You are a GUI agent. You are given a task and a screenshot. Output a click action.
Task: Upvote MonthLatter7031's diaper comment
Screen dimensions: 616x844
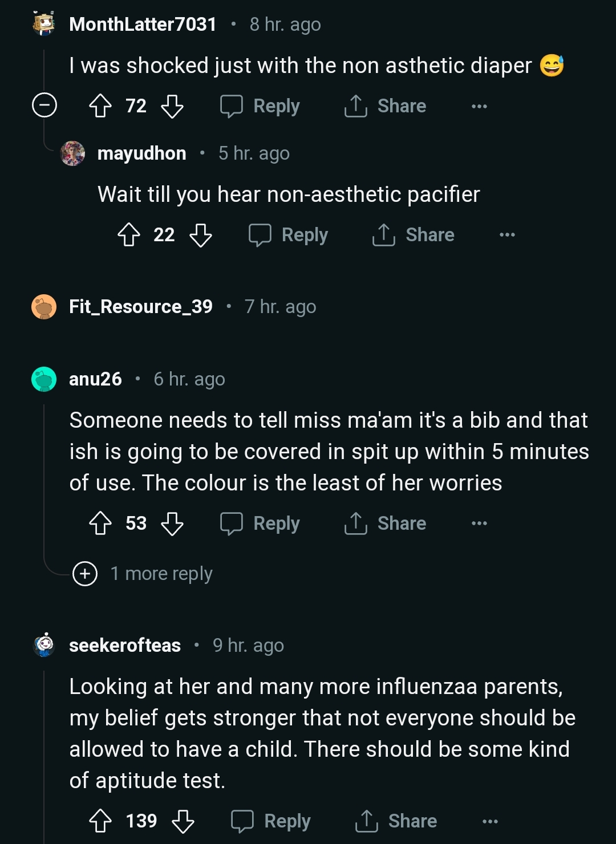[101, 106]
